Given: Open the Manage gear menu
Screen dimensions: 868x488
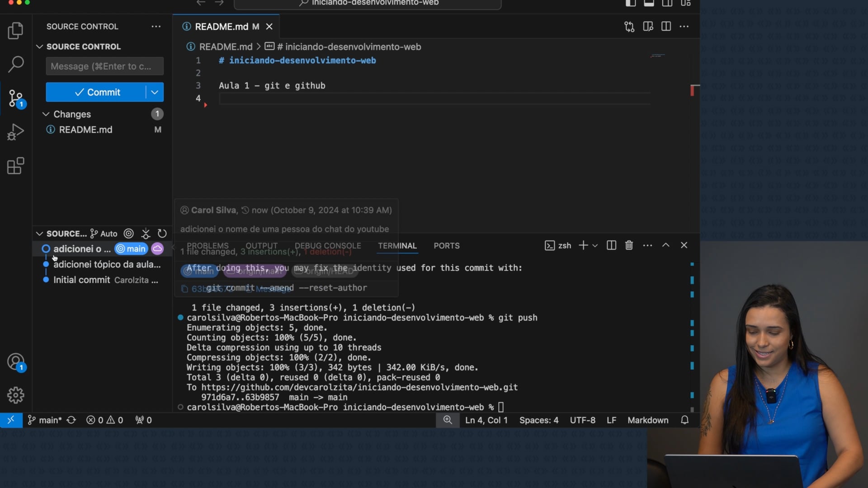Looking at the screenshot, I should pos(15,395).
